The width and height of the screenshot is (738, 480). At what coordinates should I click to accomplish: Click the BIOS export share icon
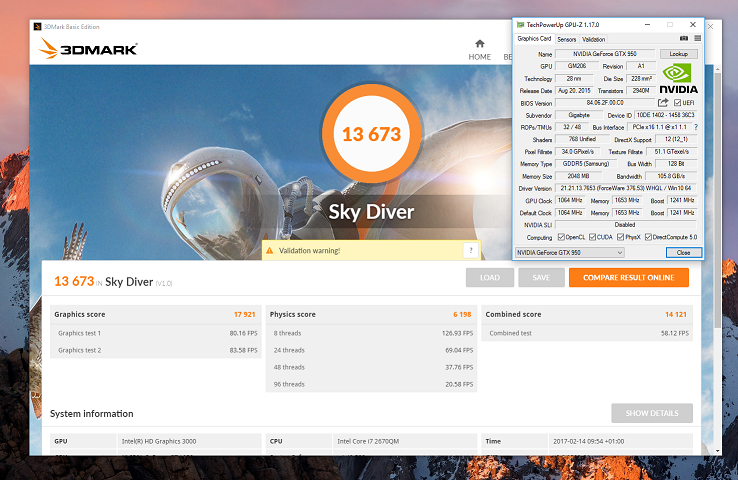click(663, 102)
